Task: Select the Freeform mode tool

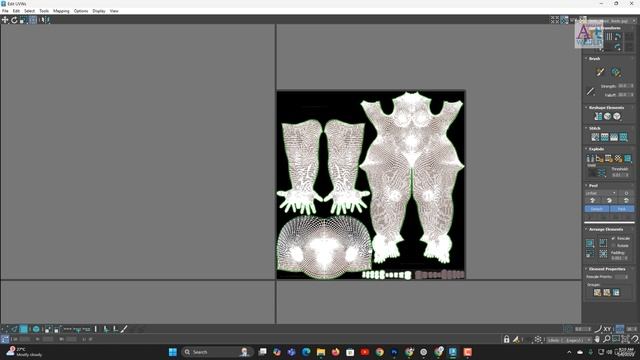Action: point(33,20)
